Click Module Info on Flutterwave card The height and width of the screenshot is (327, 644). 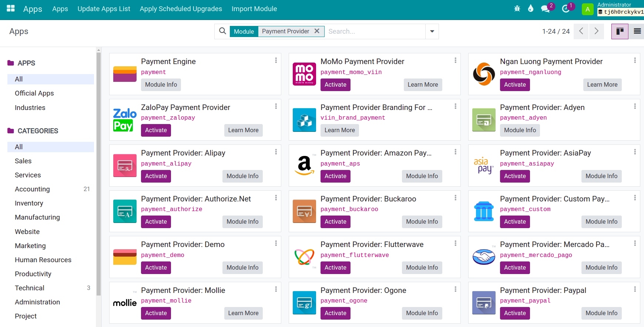tap(422, 268)
